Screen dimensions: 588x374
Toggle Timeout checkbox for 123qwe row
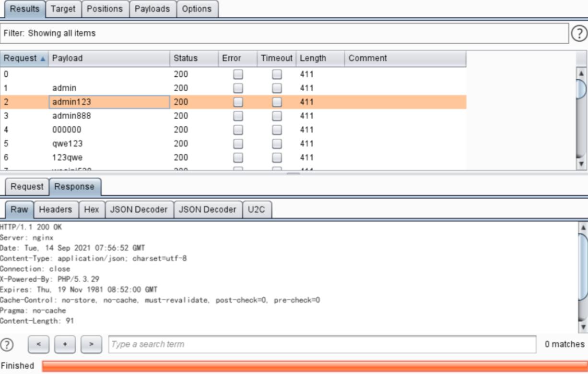(x=277, y=157)
